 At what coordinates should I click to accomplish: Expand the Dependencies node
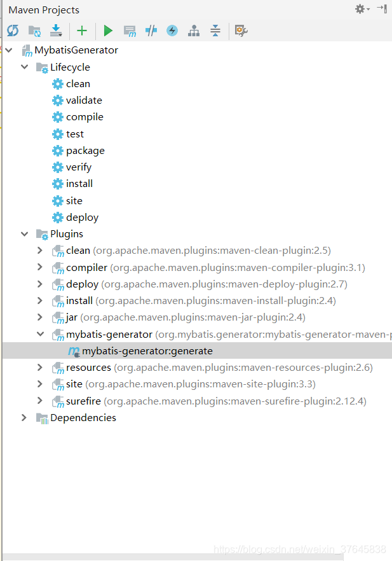(x=24, y=417)
